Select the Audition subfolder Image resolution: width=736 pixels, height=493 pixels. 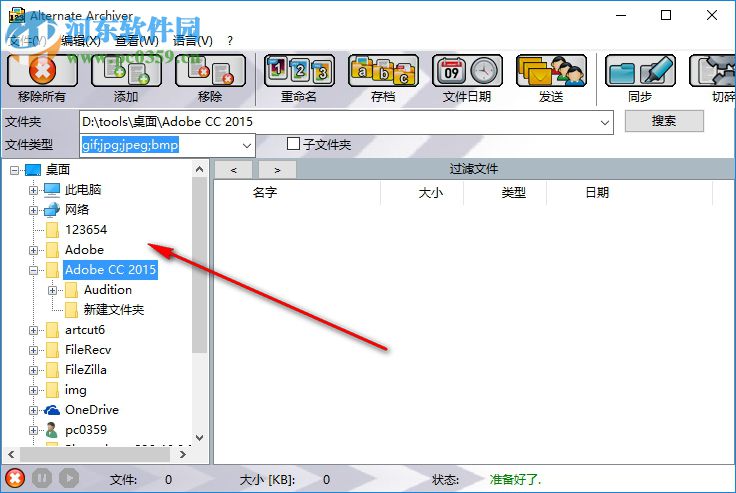108,290
